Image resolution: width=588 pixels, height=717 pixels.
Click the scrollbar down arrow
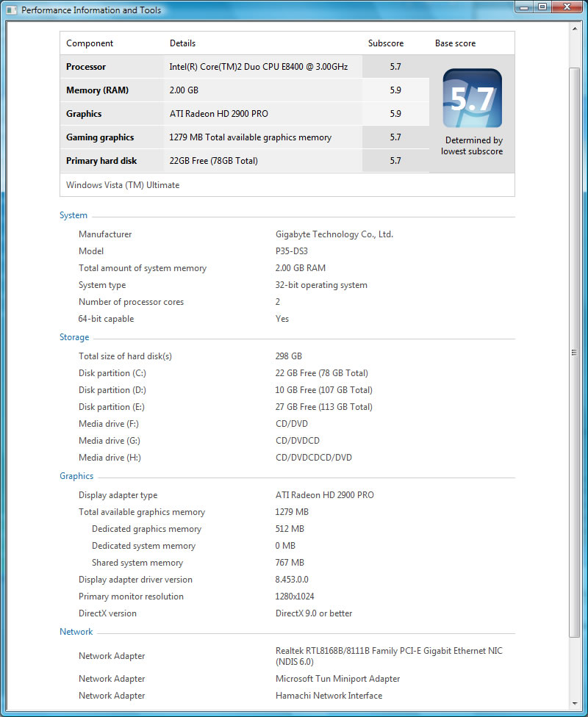point(575,704)
